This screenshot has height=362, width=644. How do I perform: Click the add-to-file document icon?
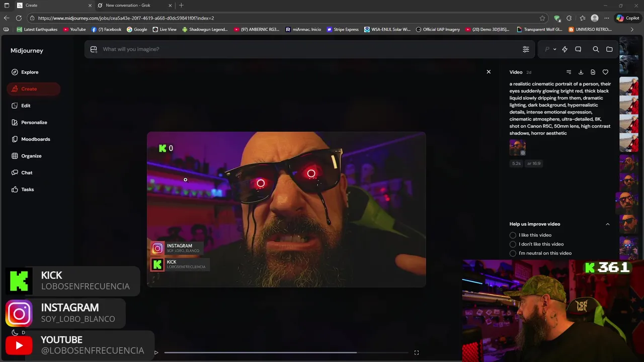point(593,72)
